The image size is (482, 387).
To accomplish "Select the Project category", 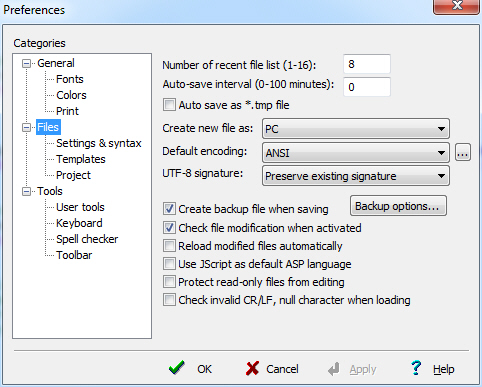I will click(x=73, y=175).
